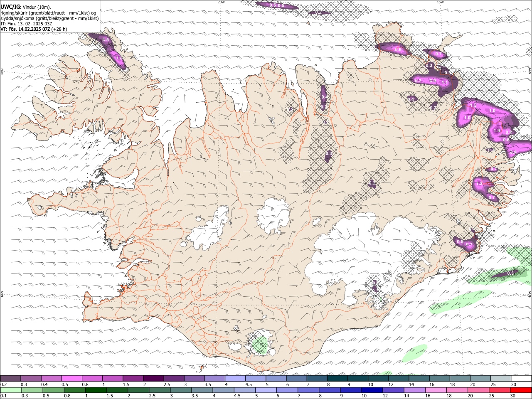Click the violet rain swatch starting at 12

(393, 390)
